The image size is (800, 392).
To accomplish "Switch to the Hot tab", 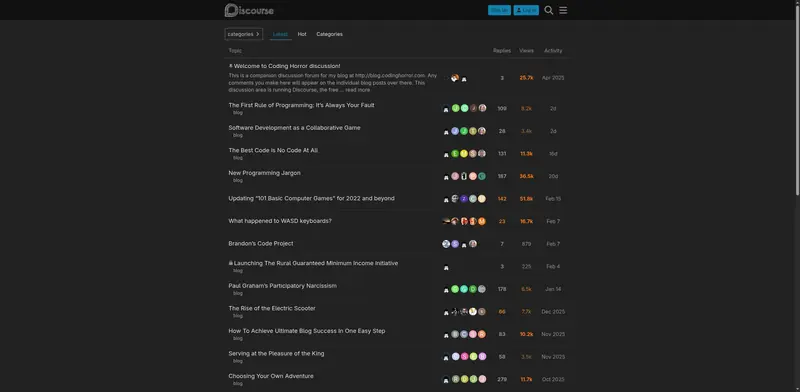I will (x=302, y=34).
